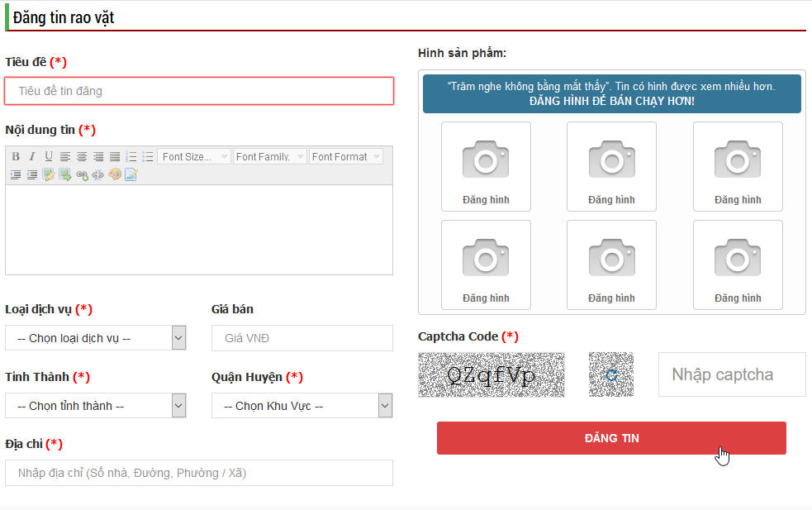Apply justify alignment in the editor
The width and height of the screenshot is (812, 510).
115,156
